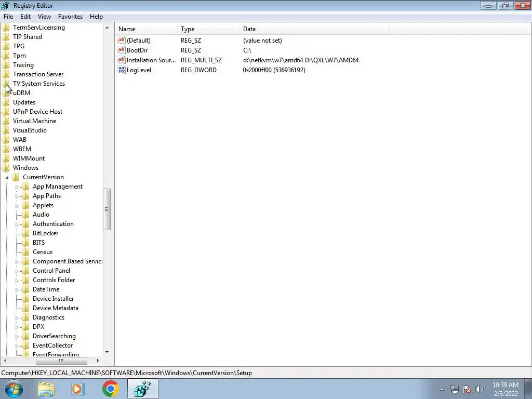Click the Audio folder icon
This screenshot has width=532, height=399.
[26, 215]
